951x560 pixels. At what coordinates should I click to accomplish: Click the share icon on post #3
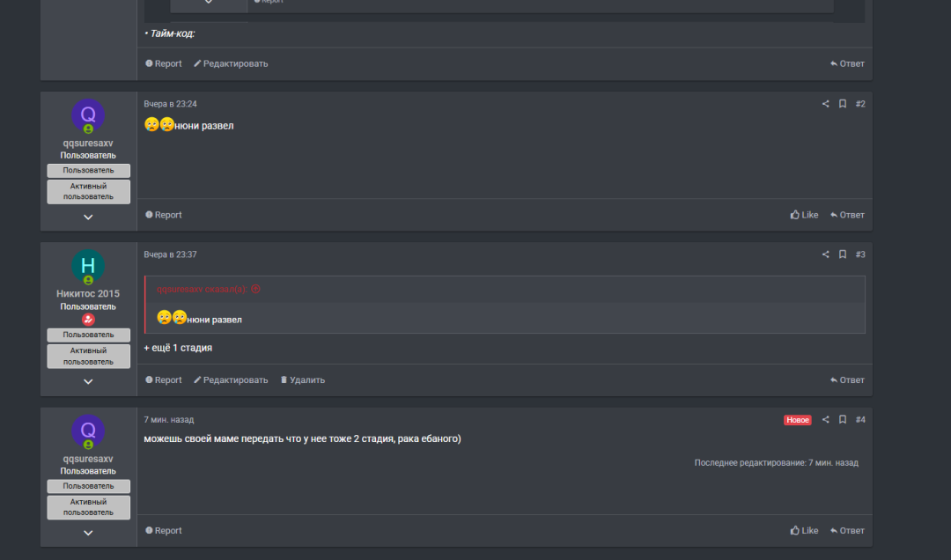[x=825, y=254]
